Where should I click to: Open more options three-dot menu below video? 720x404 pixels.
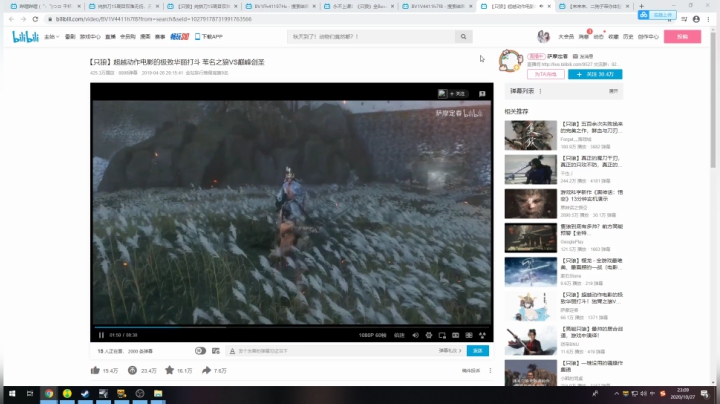(490, 370)
